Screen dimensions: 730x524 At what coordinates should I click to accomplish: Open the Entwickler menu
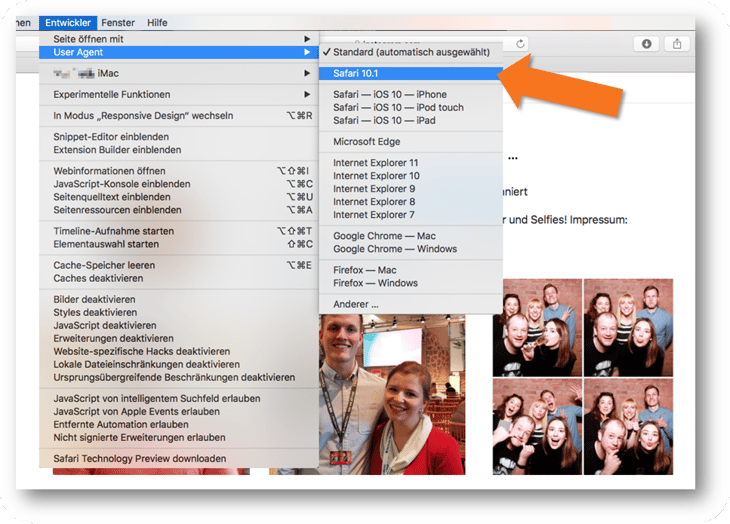pyautogui.click(x=68, y=22)
